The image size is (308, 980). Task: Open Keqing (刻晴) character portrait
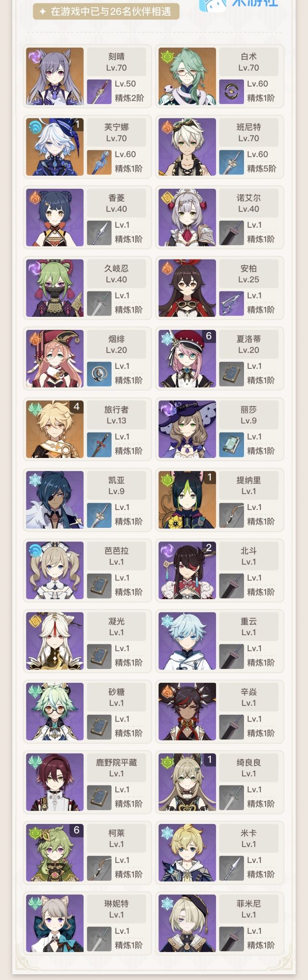(55, 76)
